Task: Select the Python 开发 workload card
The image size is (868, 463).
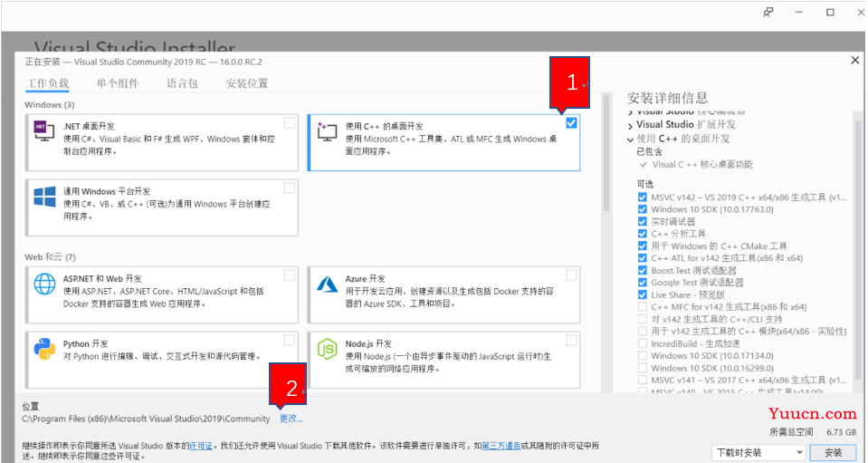Action: [162, 360]
